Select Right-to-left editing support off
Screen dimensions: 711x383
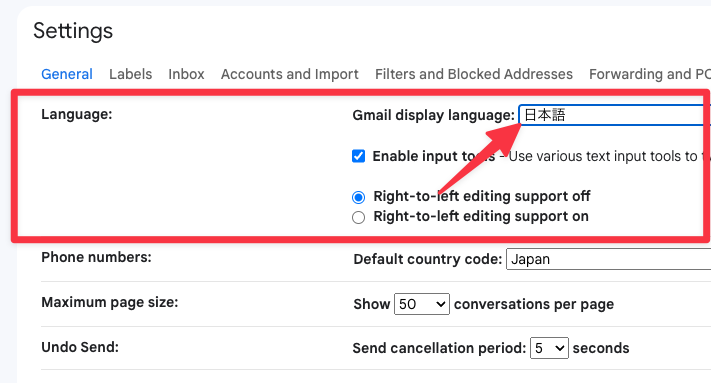358,197
